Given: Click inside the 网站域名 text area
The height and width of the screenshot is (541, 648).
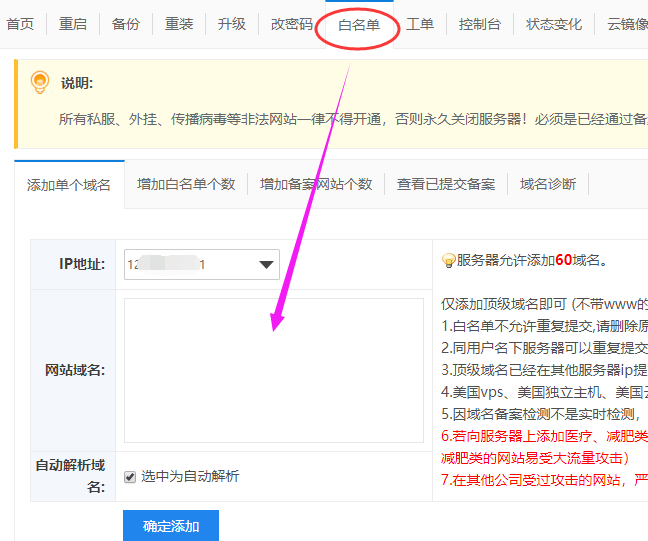Looking at the screenshot, I should pyautogui.click(x=274, y=370).
